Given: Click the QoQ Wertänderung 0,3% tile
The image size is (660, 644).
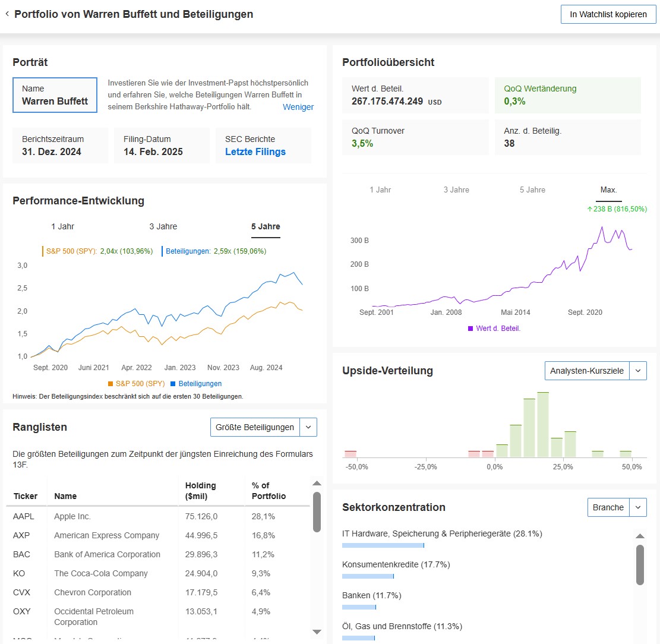Looking at the screenshot, I should 567,95.
